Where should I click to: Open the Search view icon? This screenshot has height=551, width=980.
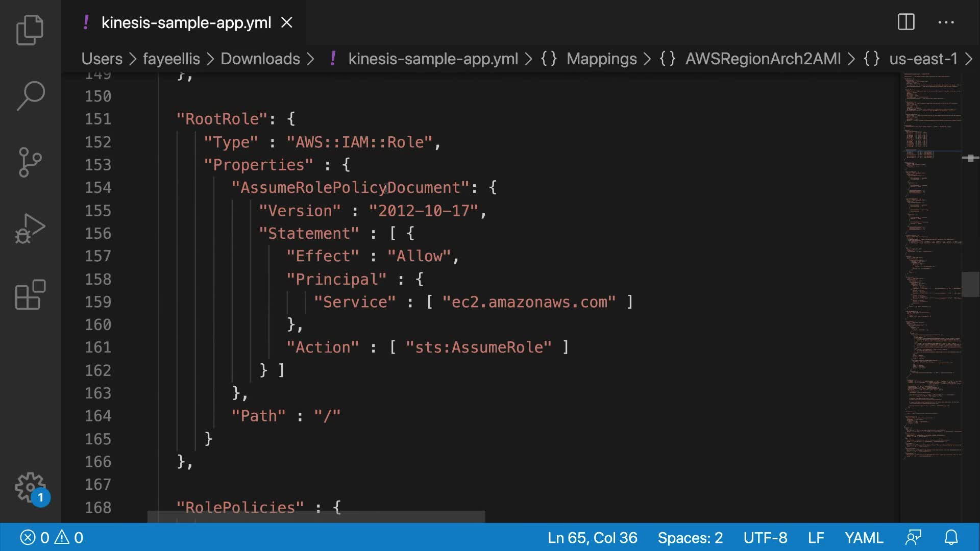click(x=30, y=95)
